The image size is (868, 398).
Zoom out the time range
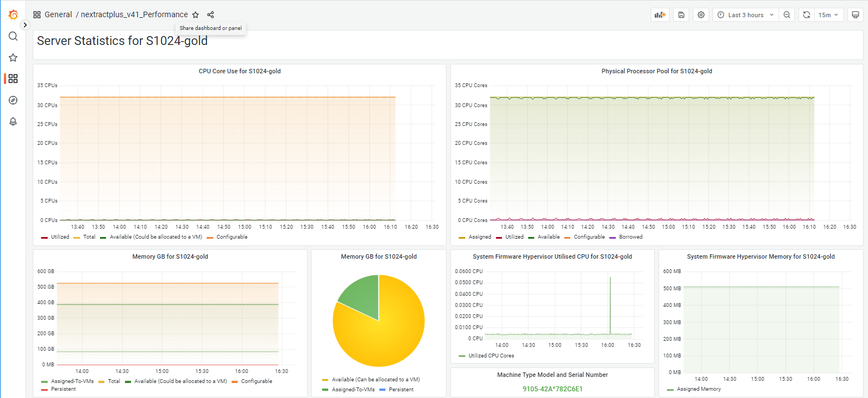[787, 15]
